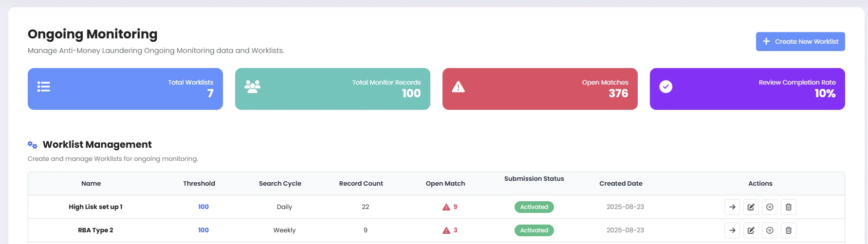Delete the RBA Type 2 worklist
This screenshot has height=244, width=868.
point(789,230)
